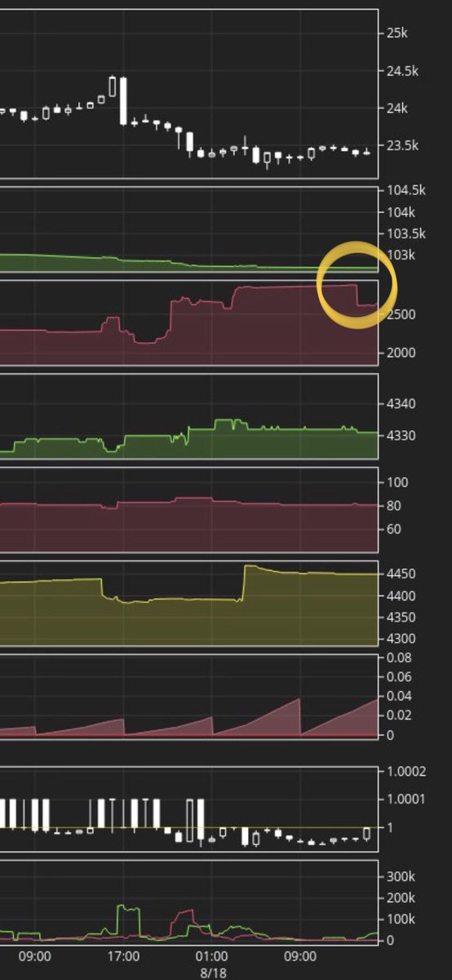
Task: Select the 100k volume axis label
Action: (x=401, y=920)
